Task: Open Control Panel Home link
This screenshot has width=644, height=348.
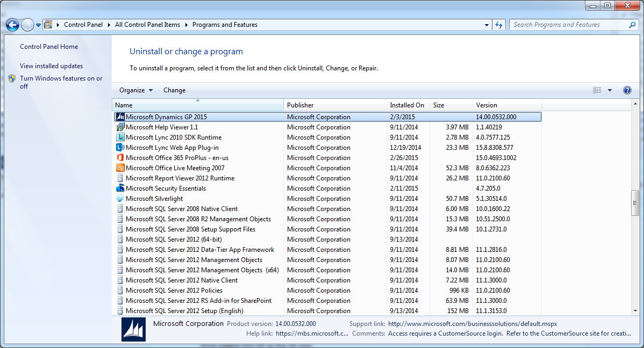Action: (49, 47)
